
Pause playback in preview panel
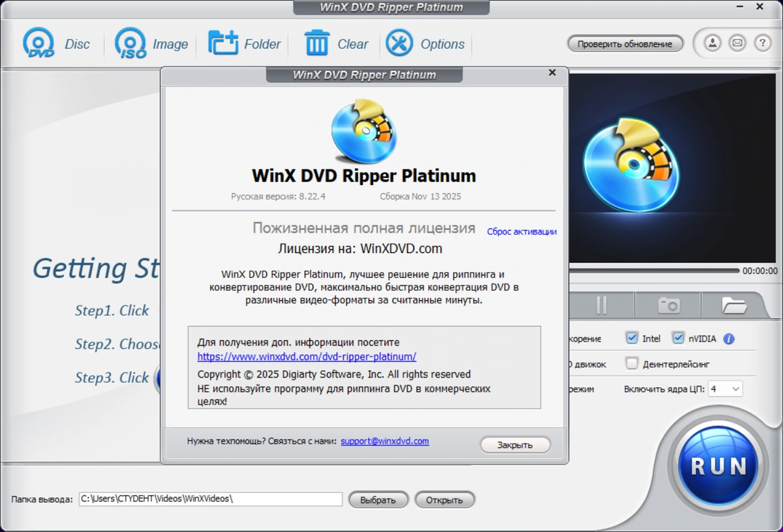pos(602,304)
